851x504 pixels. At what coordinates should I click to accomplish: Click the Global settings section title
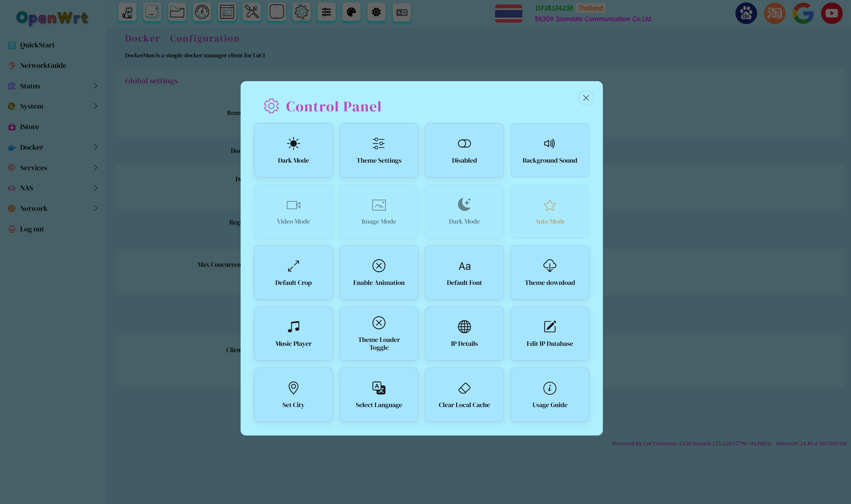pos(151,81)
